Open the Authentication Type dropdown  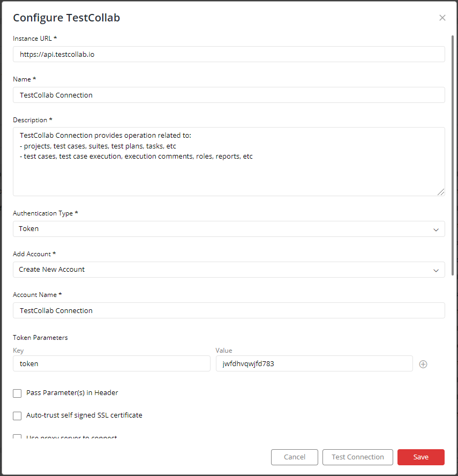coord(229,229)
